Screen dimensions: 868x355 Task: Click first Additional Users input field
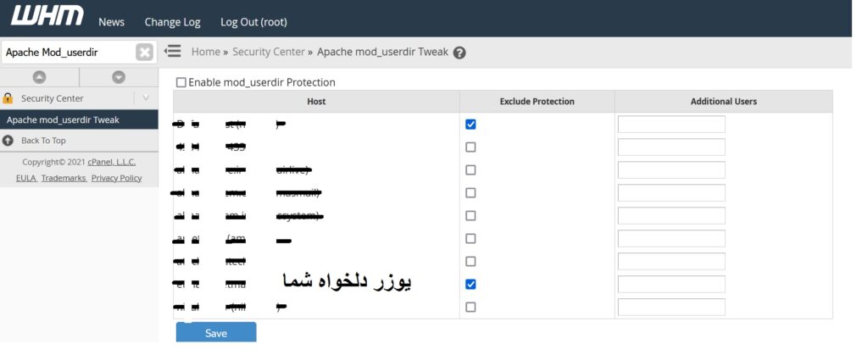[x=671, y=125]
